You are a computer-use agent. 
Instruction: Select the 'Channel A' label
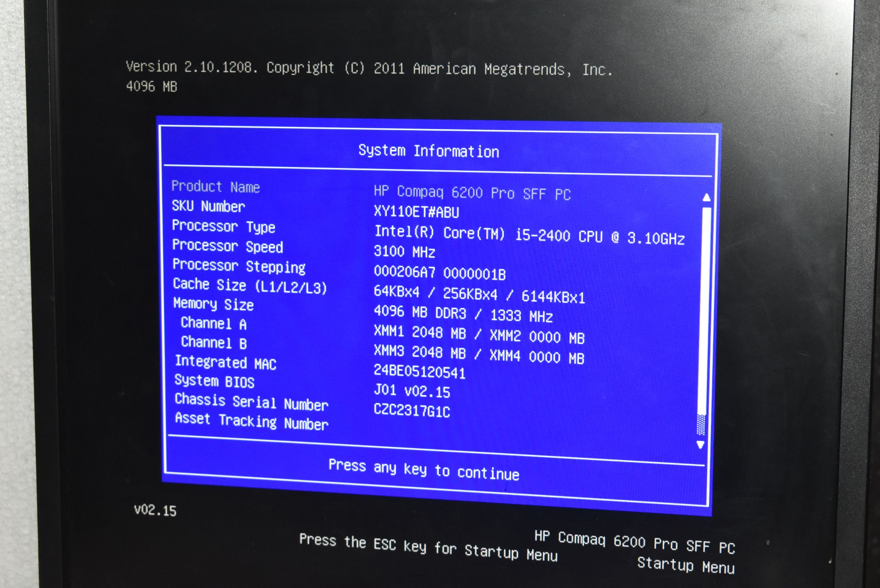[214, 324]
